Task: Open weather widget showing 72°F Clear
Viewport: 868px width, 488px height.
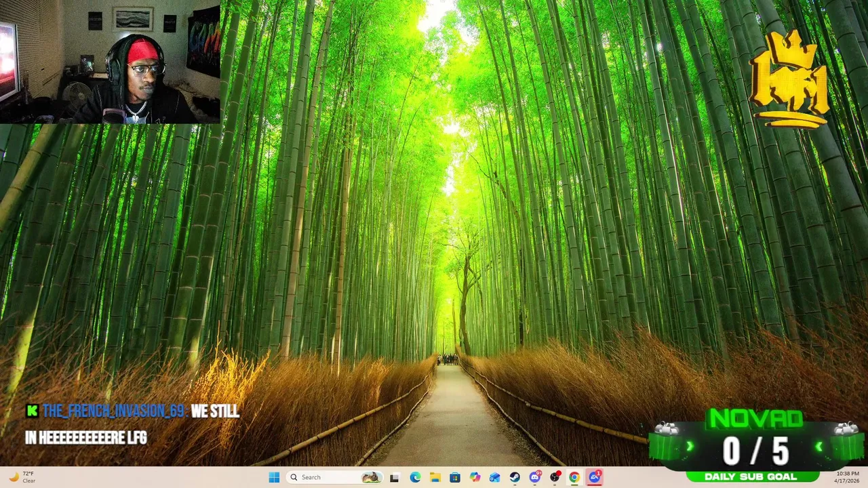Action: (22, 477)
